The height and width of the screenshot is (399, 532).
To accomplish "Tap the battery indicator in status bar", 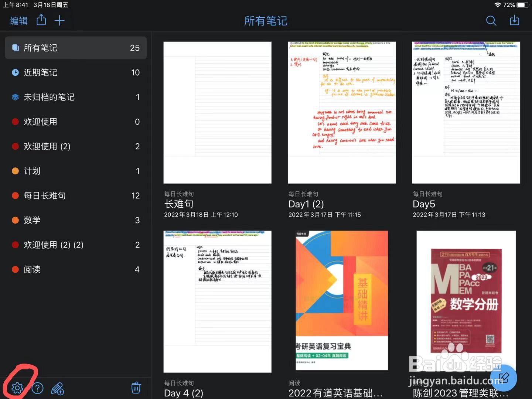I will click(523, 5).
